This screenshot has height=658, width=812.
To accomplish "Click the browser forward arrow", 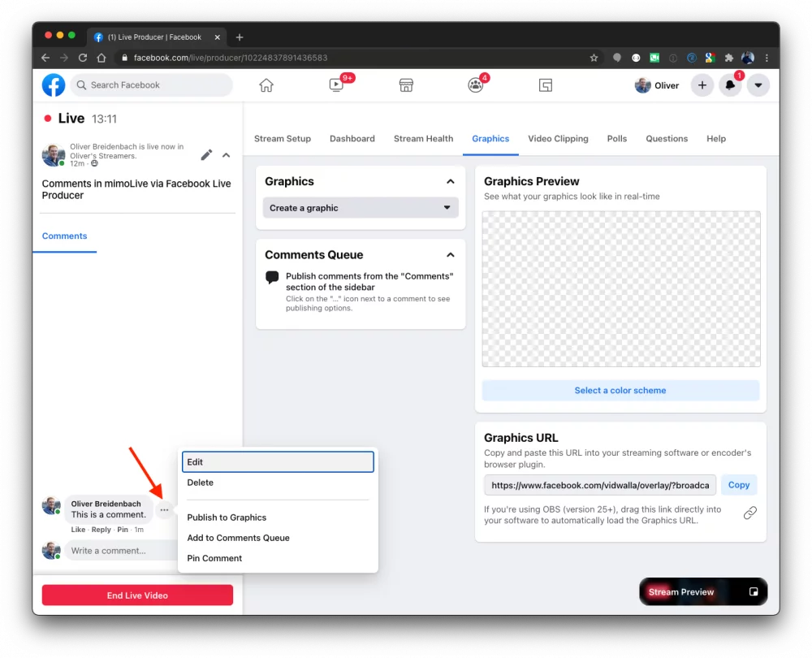I will coord(64,58).
